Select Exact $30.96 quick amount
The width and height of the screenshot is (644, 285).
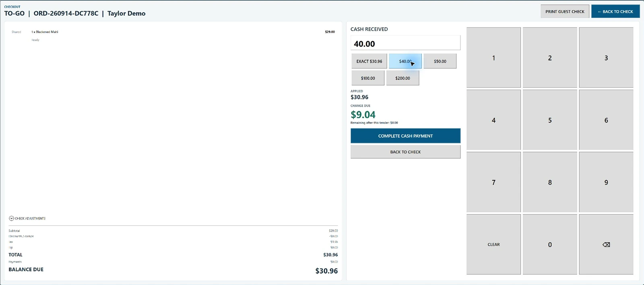pos(369,61)
